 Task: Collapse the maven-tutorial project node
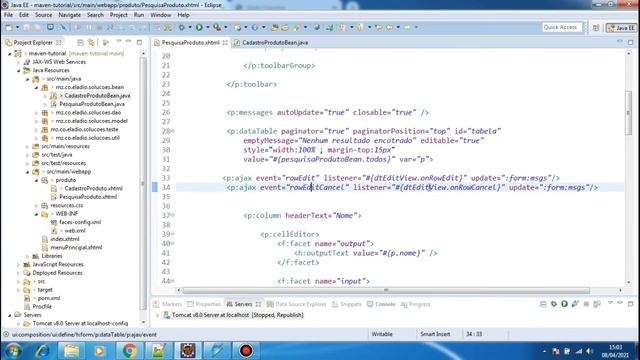pos(10,53)
